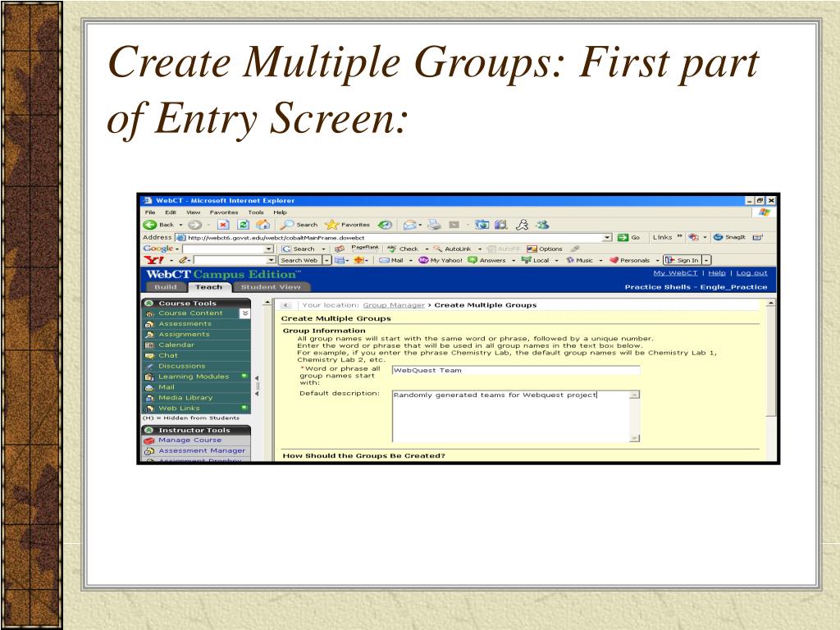Click the History icon in toolbar
The height and width of the screenshot is (630, 840).
(385, 225)
